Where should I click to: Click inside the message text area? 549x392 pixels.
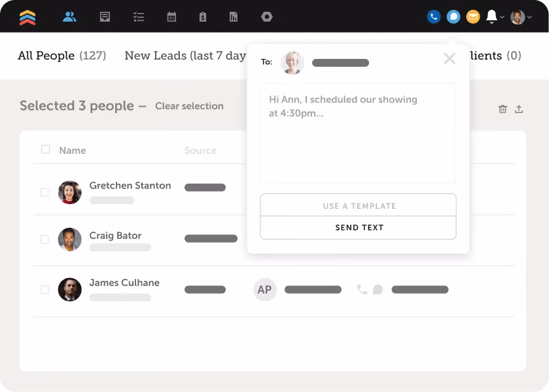(358, 133)
